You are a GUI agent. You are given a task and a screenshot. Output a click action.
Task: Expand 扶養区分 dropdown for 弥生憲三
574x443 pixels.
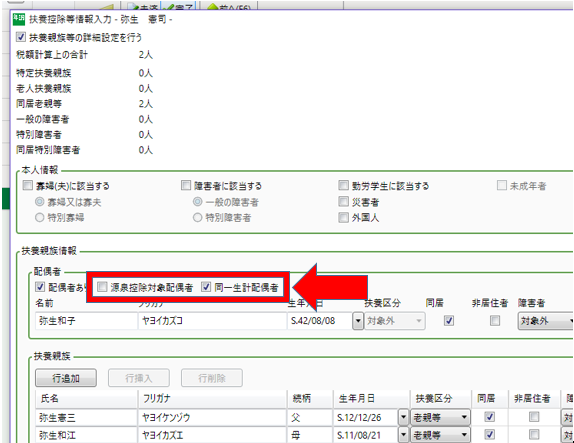point(440,417)
